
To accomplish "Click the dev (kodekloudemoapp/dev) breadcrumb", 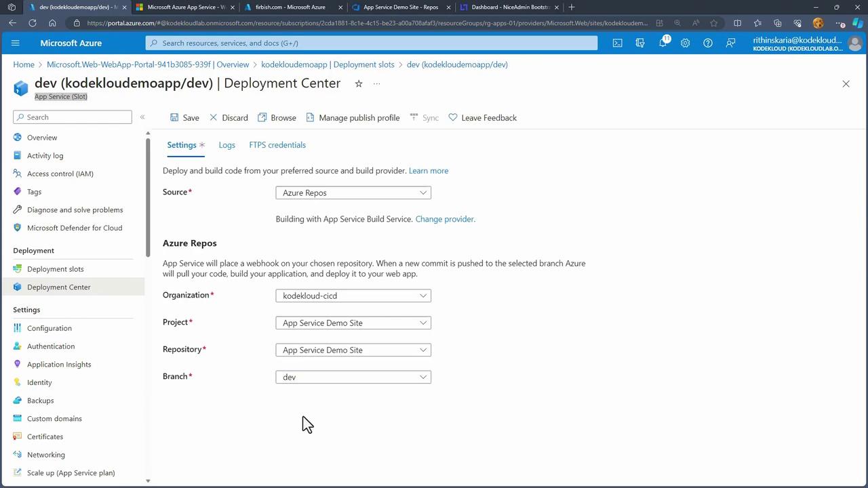I will pyautogui.click(x=457, y=65).
